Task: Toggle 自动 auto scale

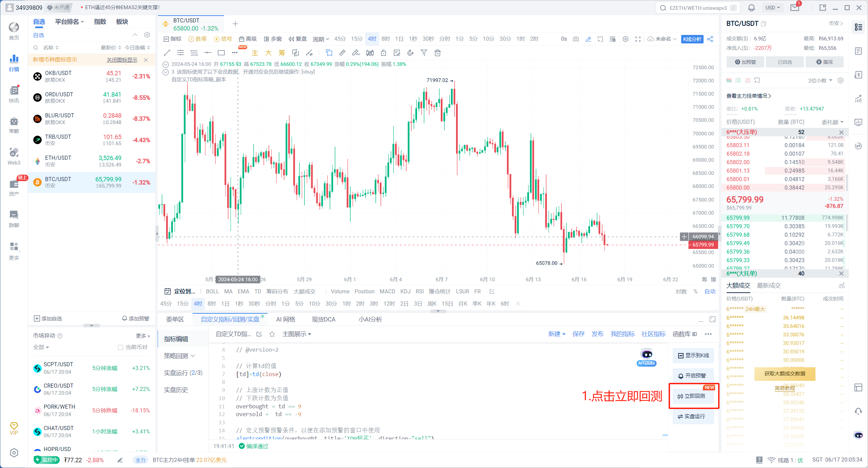Action: tap(710, 291)
